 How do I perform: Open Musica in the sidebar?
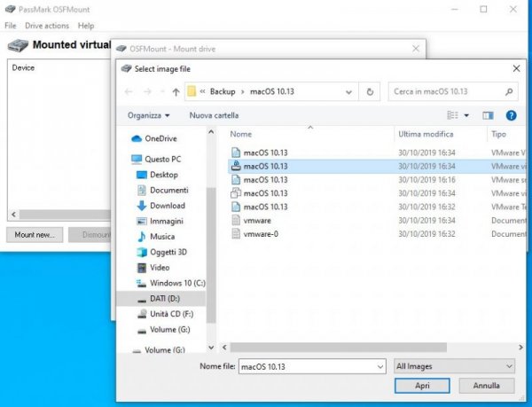click(x=162, y=237)
